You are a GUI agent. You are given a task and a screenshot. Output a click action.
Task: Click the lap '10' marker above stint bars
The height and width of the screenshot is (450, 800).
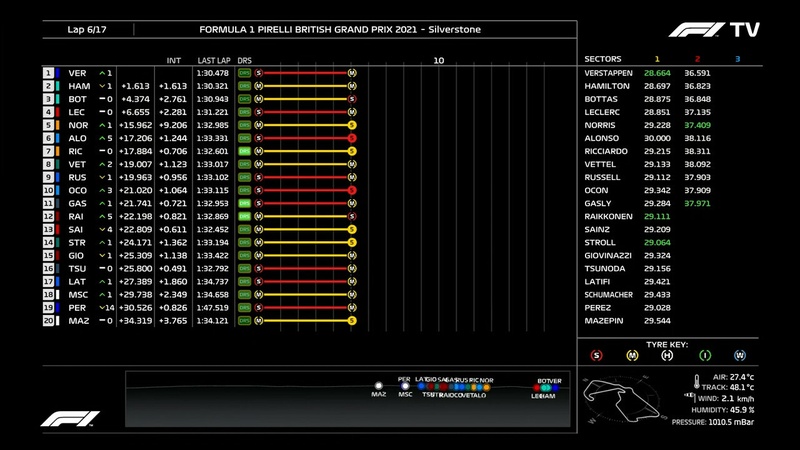coord(439,60)
